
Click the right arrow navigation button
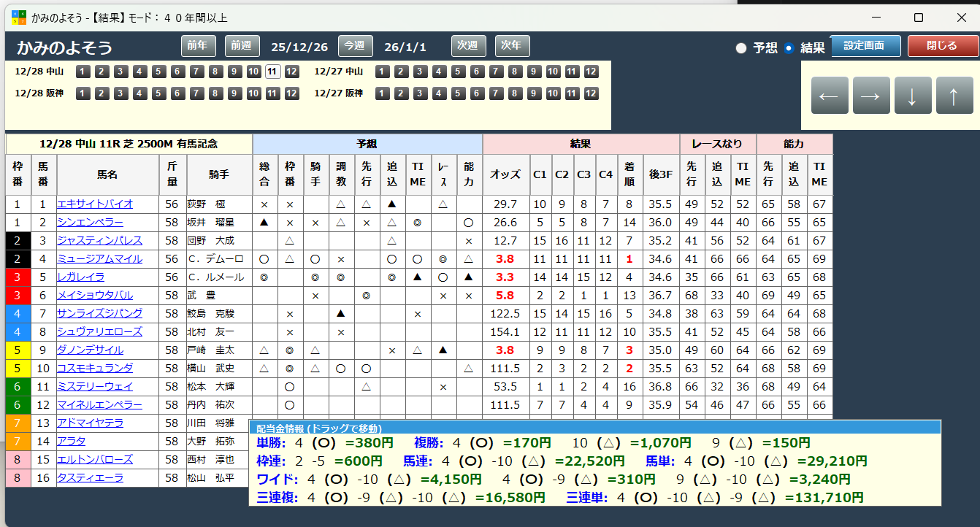870,96
